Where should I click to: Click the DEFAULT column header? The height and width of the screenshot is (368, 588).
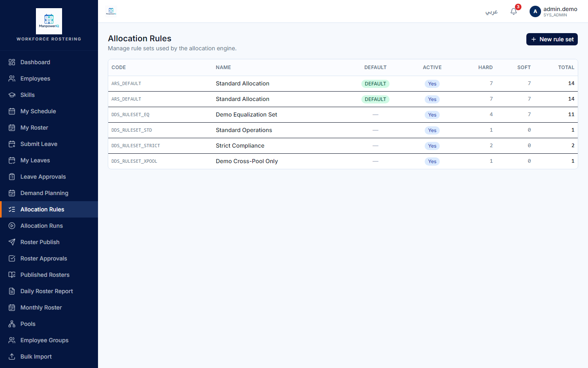[375, 67]
